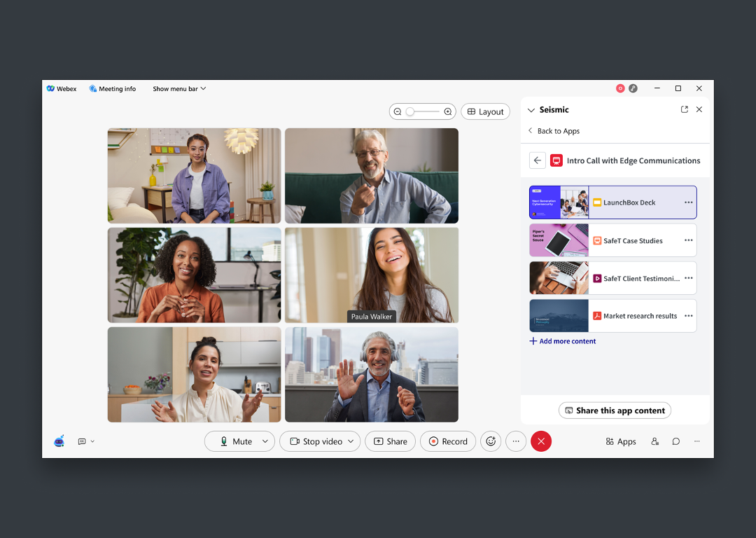Viewport: 756px width, 538px height.
Task: Open SafeT Client Testimonials thumbnail
Action: pyautogui.click(x=559, y=278)
